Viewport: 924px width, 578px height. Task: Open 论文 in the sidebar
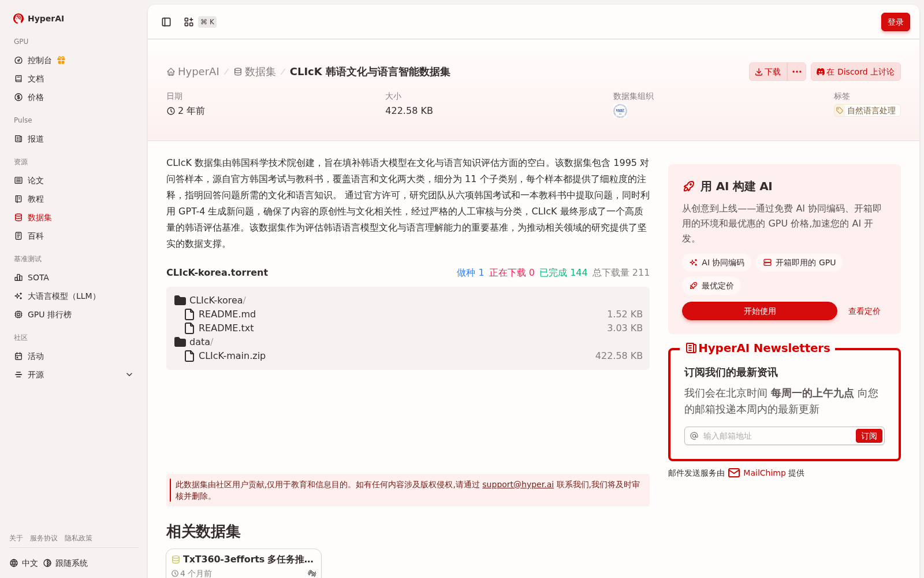tap(36, 180)
